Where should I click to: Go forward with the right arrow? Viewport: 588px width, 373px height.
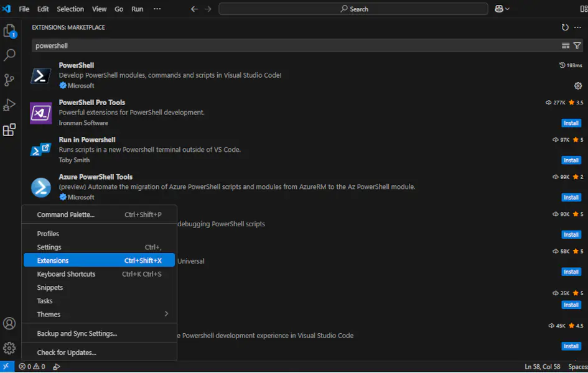pyautogui.click(x=208, y=9)
